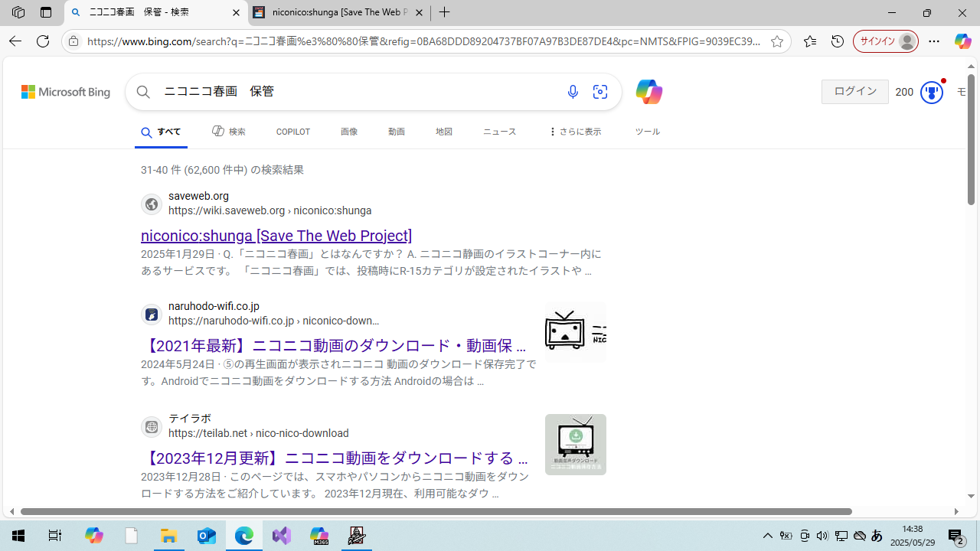980x551 pixels.
Task: Expand the さらに表示 menu
Action: point(575,132)
